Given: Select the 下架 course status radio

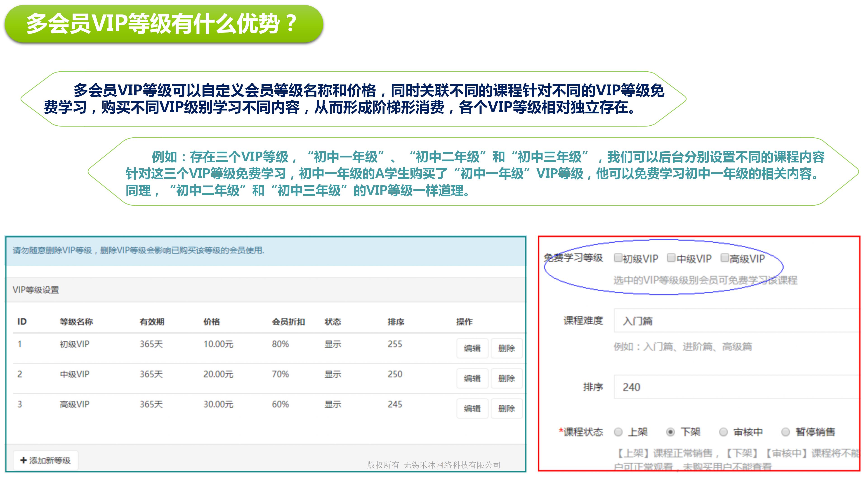Looking at the screenshot, I should pos(670,432).
